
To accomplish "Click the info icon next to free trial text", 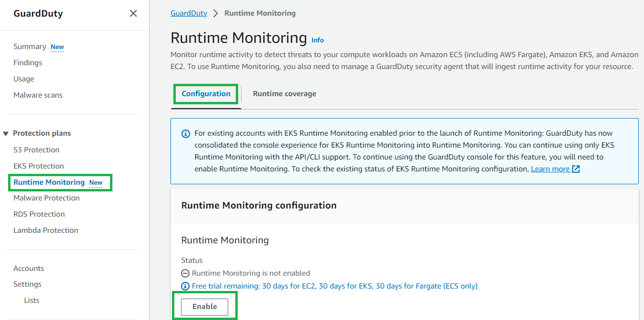I will (x=185, y=286).
